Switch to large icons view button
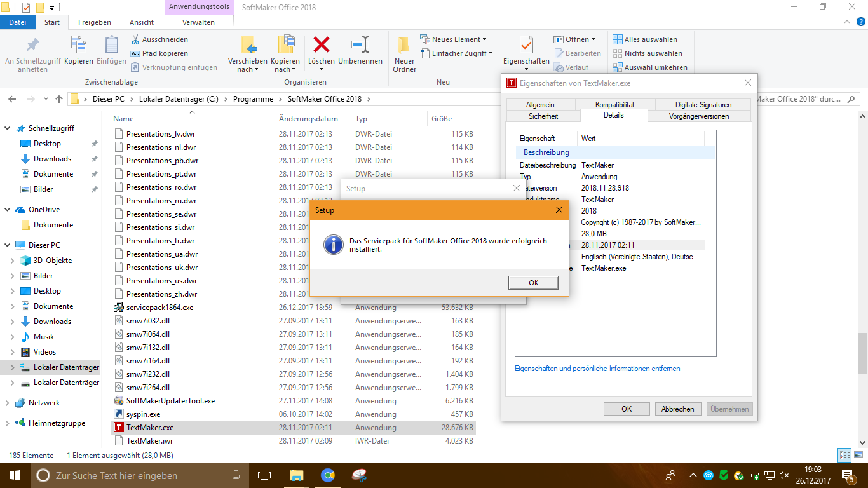 (x=858, y=456)
